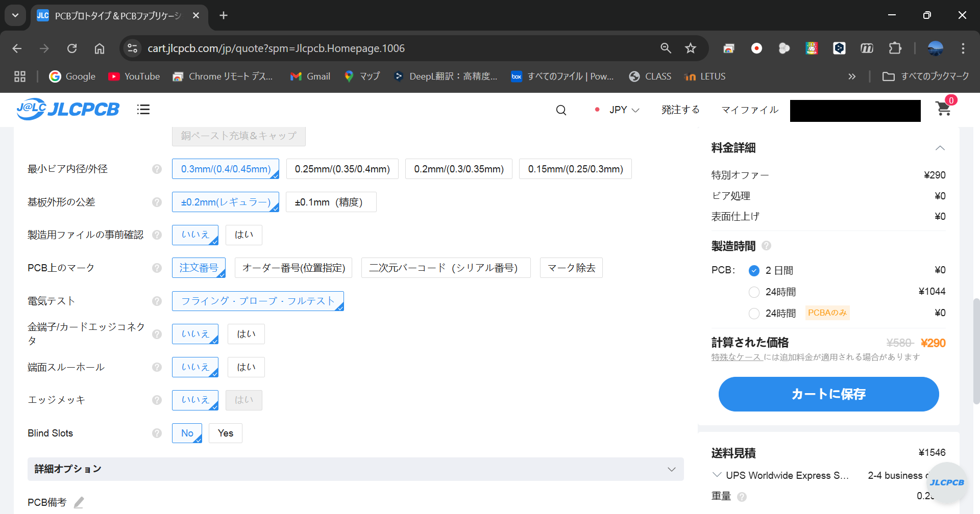Screen dimensions: 980x514
Task: Click the help icon beside 製造時間
Action: coord(766,246)
